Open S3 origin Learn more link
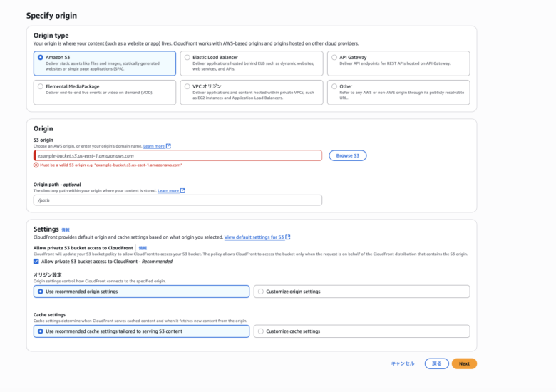The height and width of the screenshot is (392, 556). pyautogui.click(x=156, y=146)
